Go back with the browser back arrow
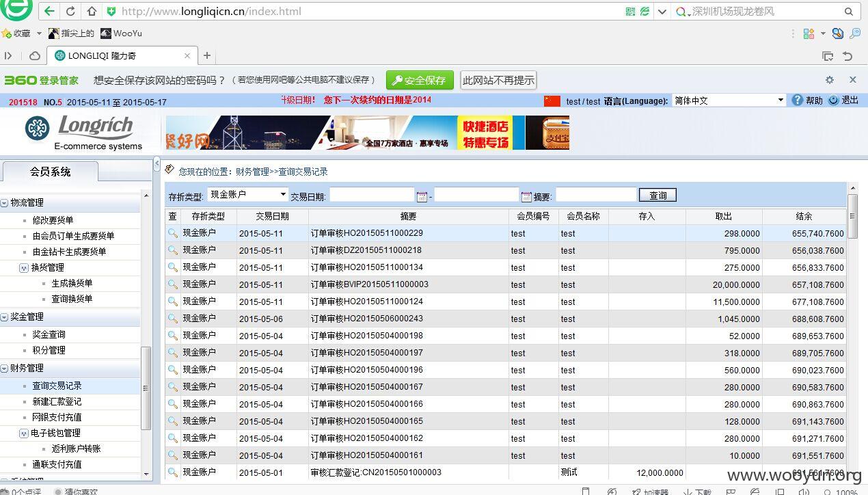868x495 pixels. point(49,12)
